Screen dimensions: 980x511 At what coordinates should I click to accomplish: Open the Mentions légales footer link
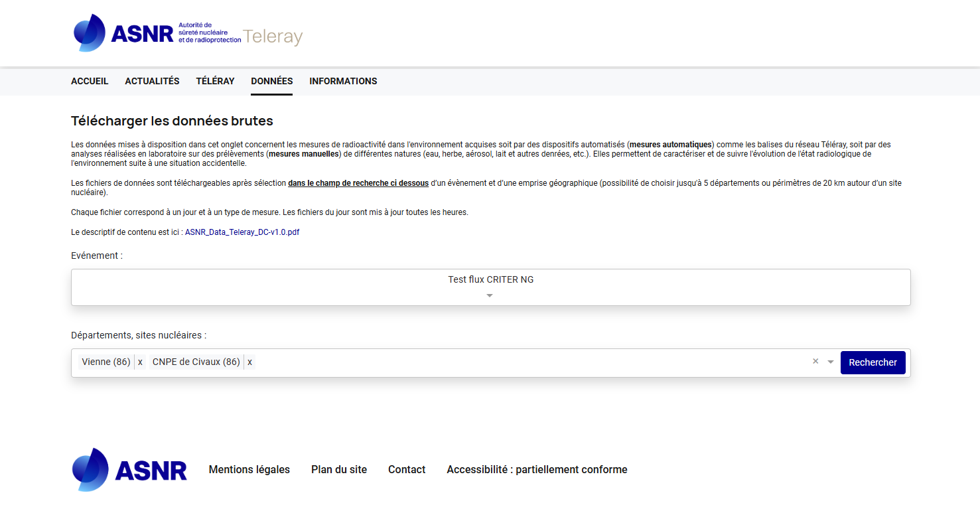(x=249, y=470)
